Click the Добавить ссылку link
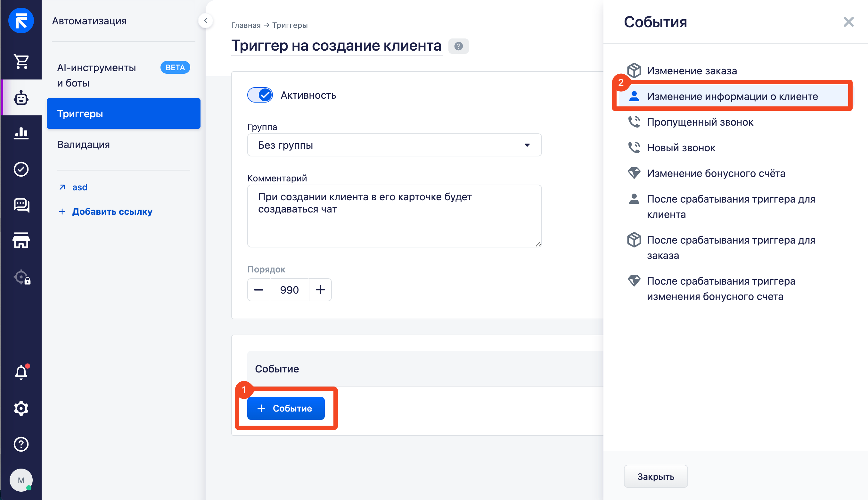 [x=112, y=212]
